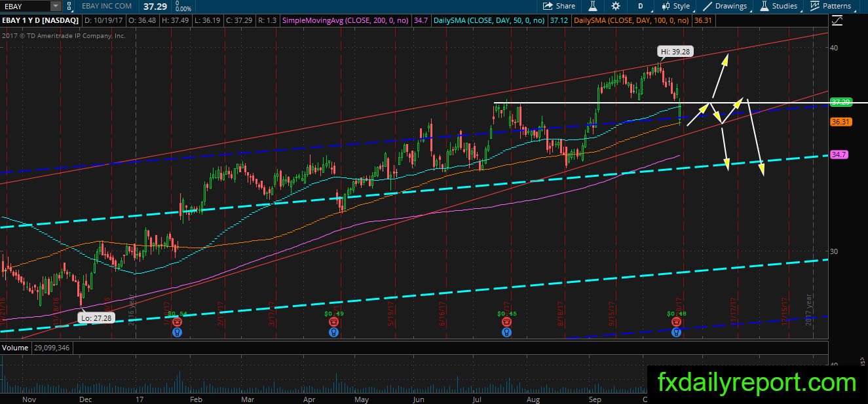Click the Feb label on time axis

[x=195, y=399]
